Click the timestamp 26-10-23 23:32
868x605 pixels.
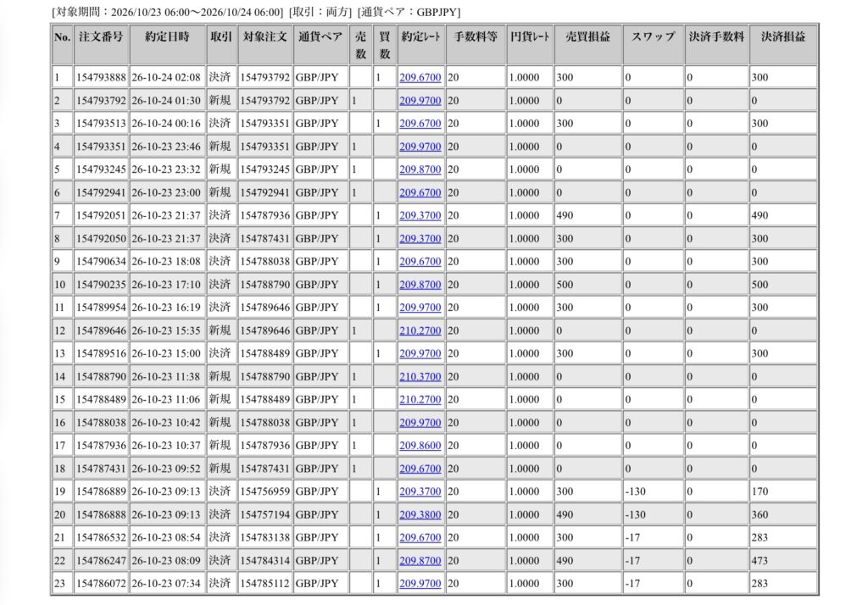[x=166, y=169]
